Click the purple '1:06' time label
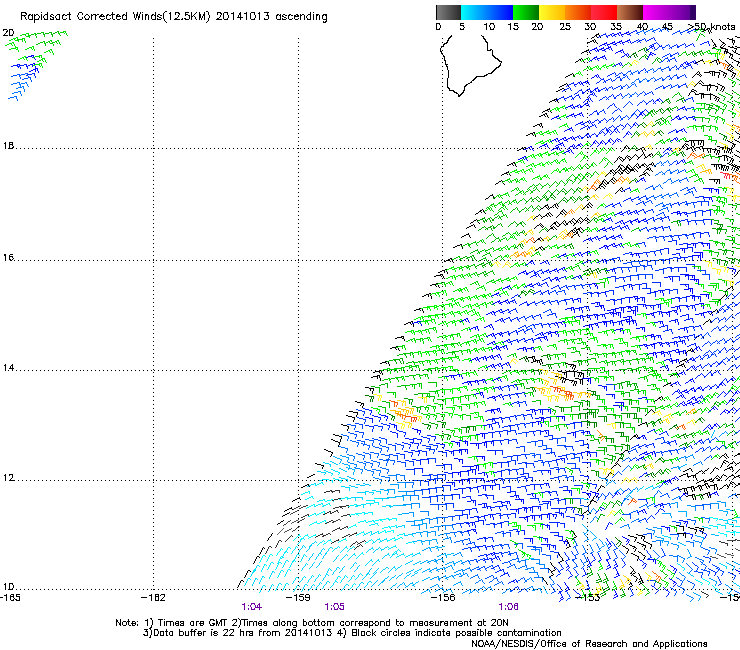Image resolution: width=740 pixels, height=650 pixels. click(x=508, y=607)
